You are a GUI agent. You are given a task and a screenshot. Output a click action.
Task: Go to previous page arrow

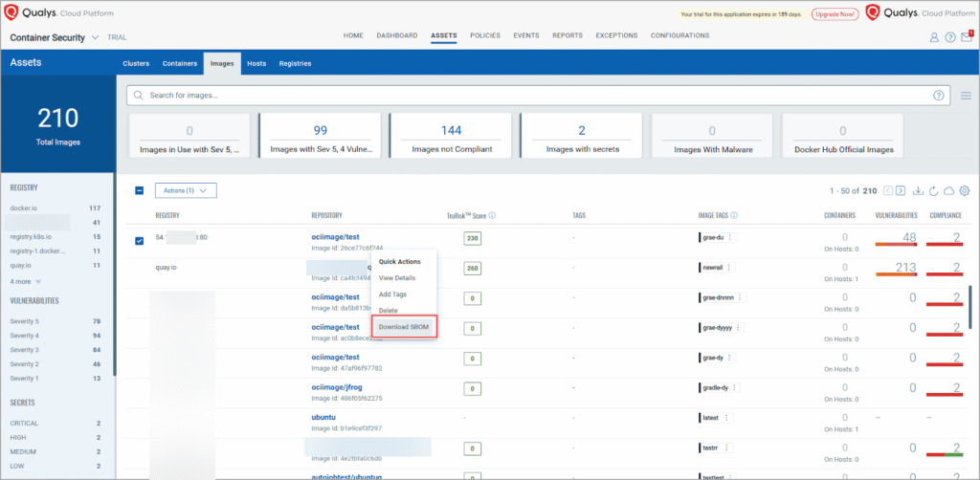pos(887,190)
